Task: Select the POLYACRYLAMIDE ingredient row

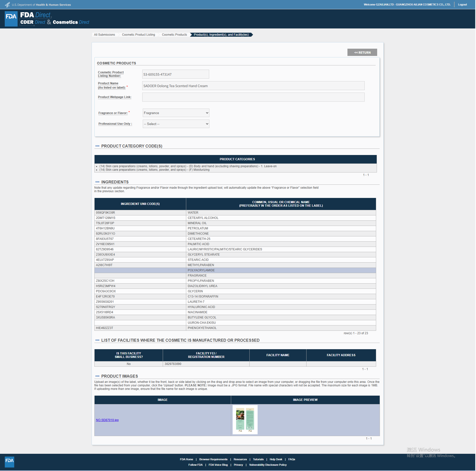Action: coord(235,270)
